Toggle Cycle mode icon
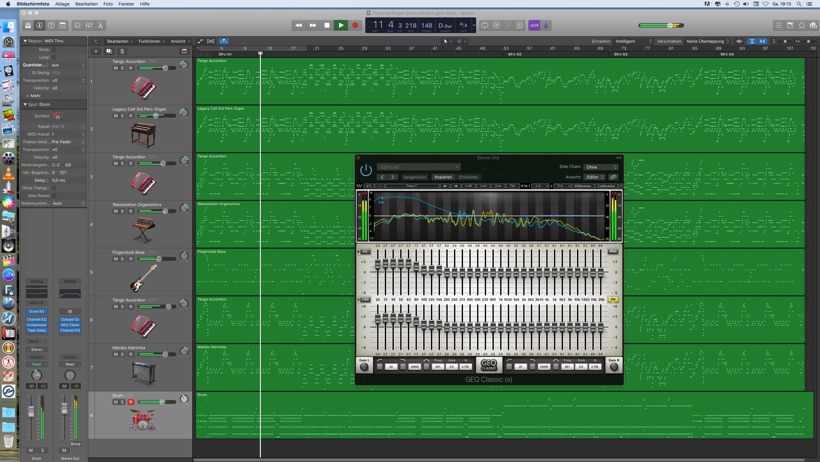Image resolution: width=820 pixels, height=462 pixels. point(485,25)
